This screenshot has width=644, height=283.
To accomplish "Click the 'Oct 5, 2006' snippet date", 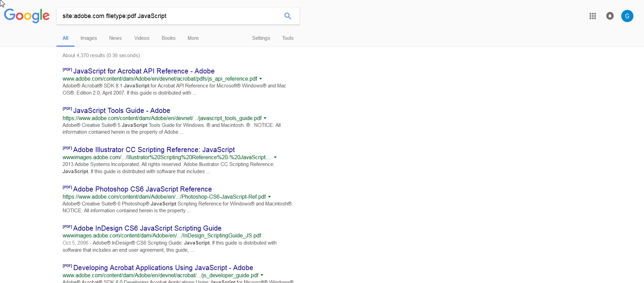I will click(x=76, y=243).
